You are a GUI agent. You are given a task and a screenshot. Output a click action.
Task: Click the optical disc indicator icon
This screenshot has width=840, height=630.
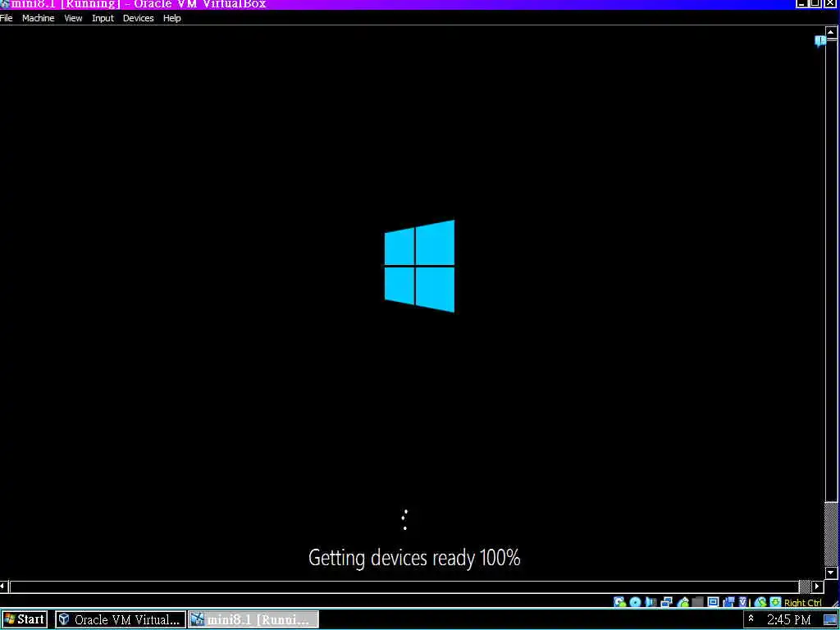point(636,601)
